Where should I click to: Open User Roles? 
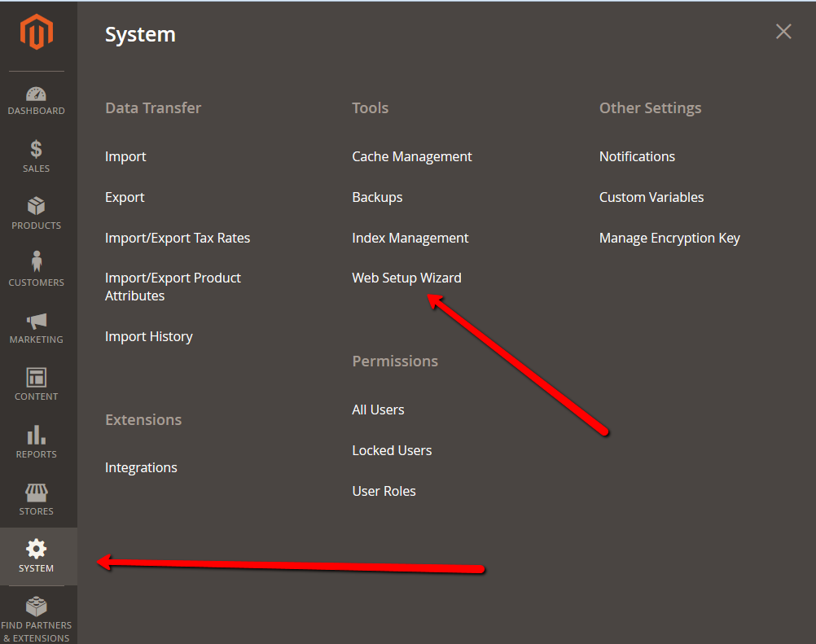384,491
